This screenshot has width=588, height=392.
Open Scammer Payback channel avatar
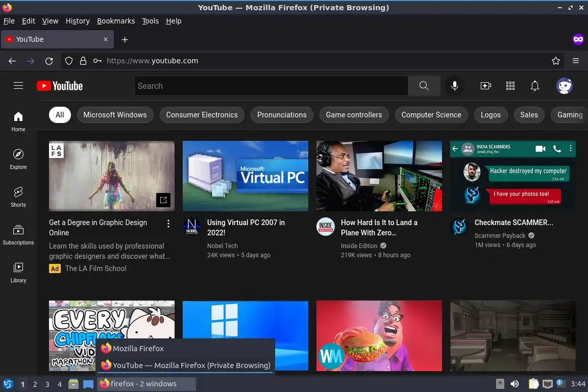coord(459,226)
